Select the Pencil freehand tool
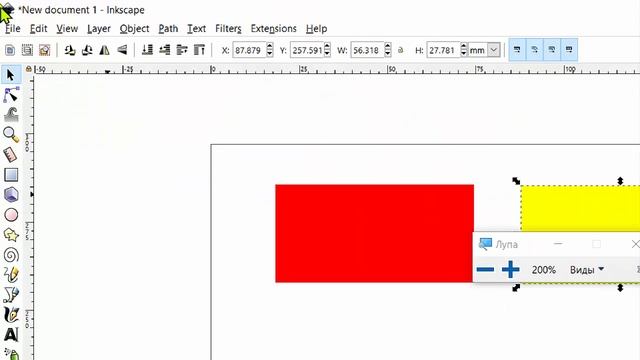Viewport: 640px width, 360px height. tap(11, 275)
